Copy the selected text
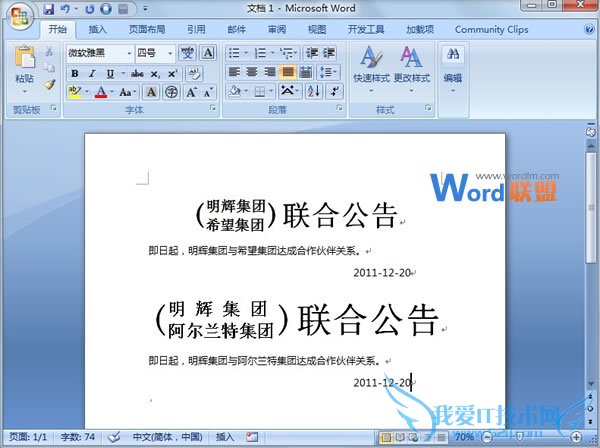This screenshot has height=448, width=600. 49,68
